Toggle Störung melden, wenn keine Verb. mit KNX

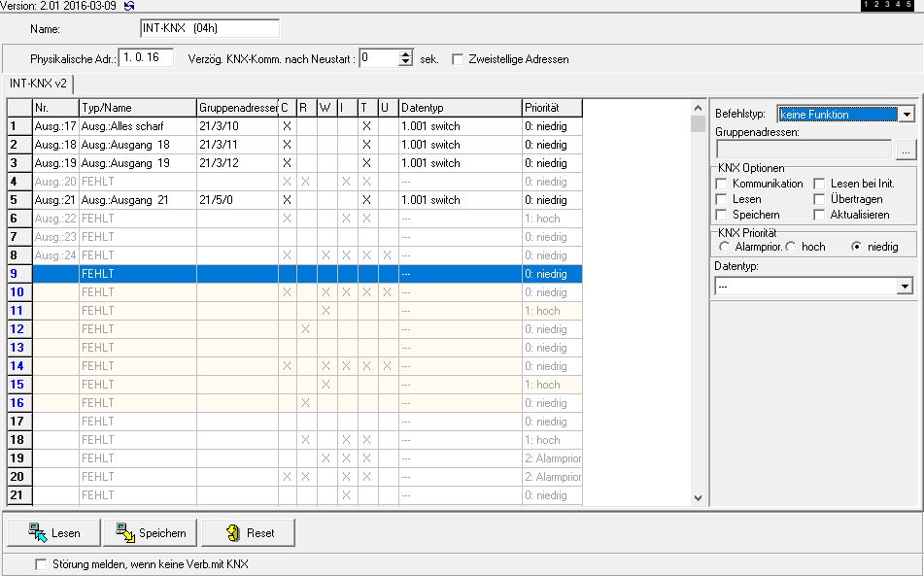click(x=41, y=564)
